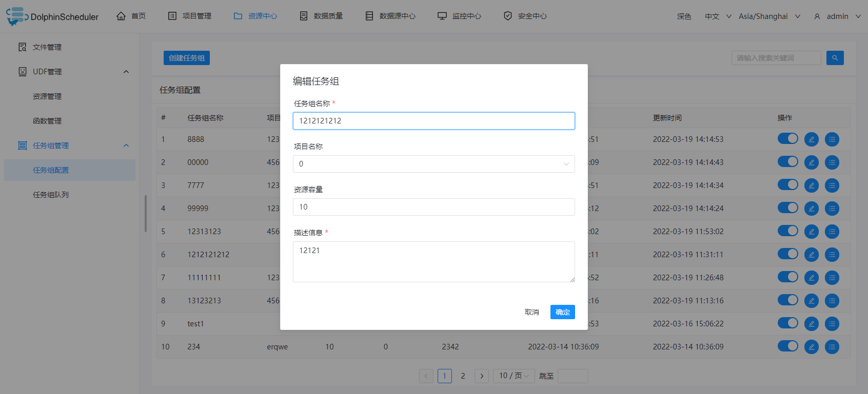Select 任务组队列 in the sidebar
The width and height of the screenshot is (868, 394).
coord(51,195)
